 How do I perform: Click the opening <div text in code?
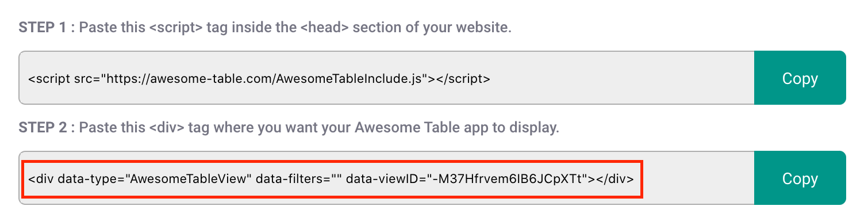click(41, 178)
